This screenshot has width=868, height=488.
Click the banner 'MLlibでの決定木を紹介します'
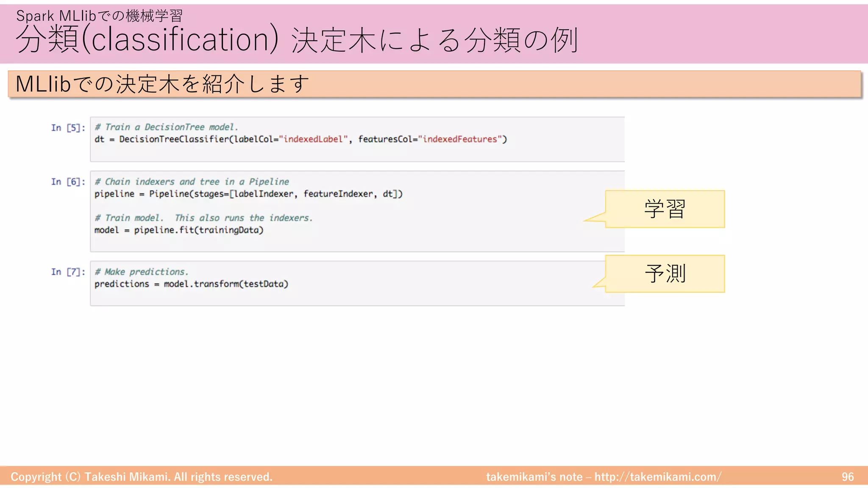[434, 84]
